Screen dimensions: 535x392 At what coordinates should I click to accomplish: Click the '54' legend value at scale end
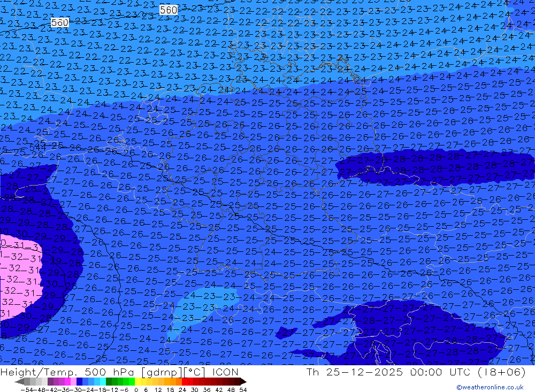point(243,390)
